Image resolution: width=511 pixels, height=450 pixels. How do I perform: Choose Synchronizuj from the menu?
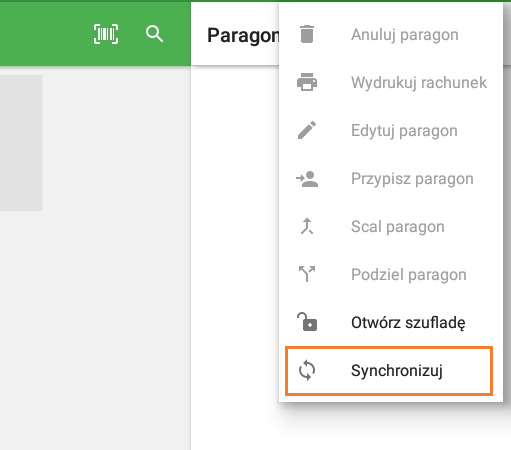point(391,370)
